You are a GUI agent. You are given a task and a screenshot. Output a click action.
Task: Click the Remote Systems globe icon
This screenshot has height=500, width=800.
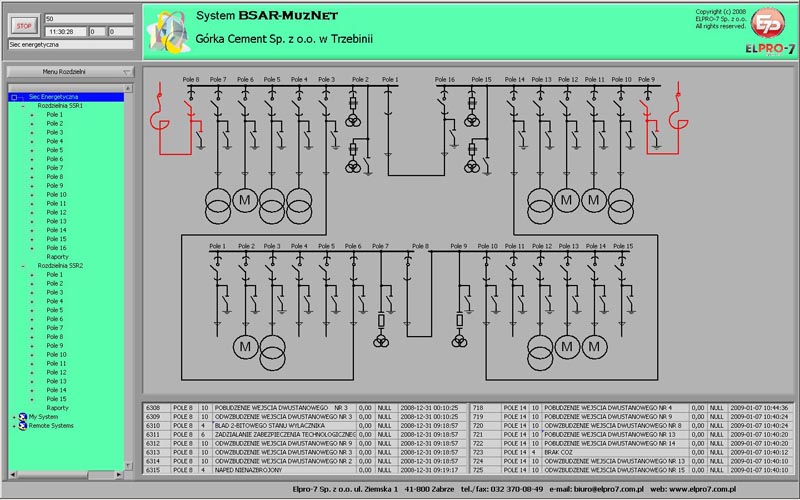click(22, 426)
